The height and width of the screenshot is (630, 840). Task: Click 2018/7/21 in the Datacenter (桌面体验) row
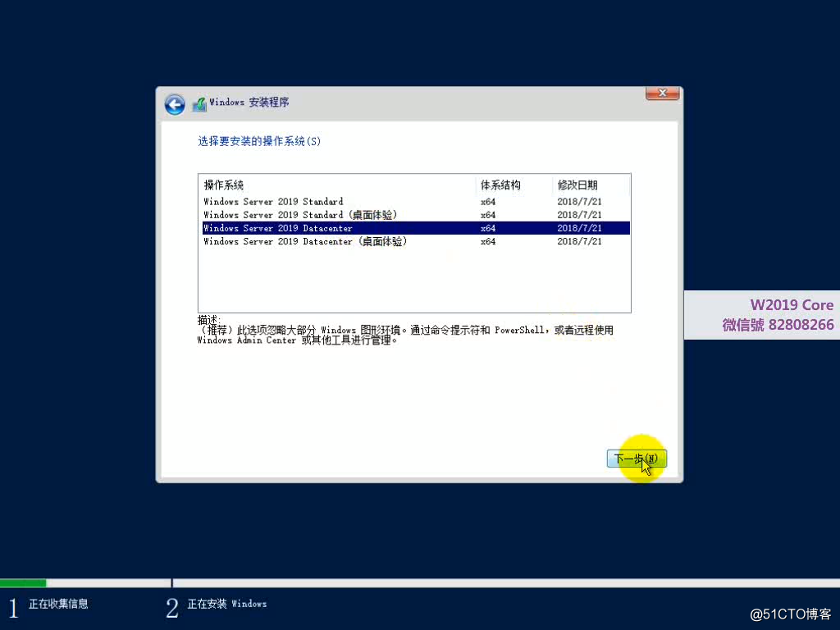(579, 242)
